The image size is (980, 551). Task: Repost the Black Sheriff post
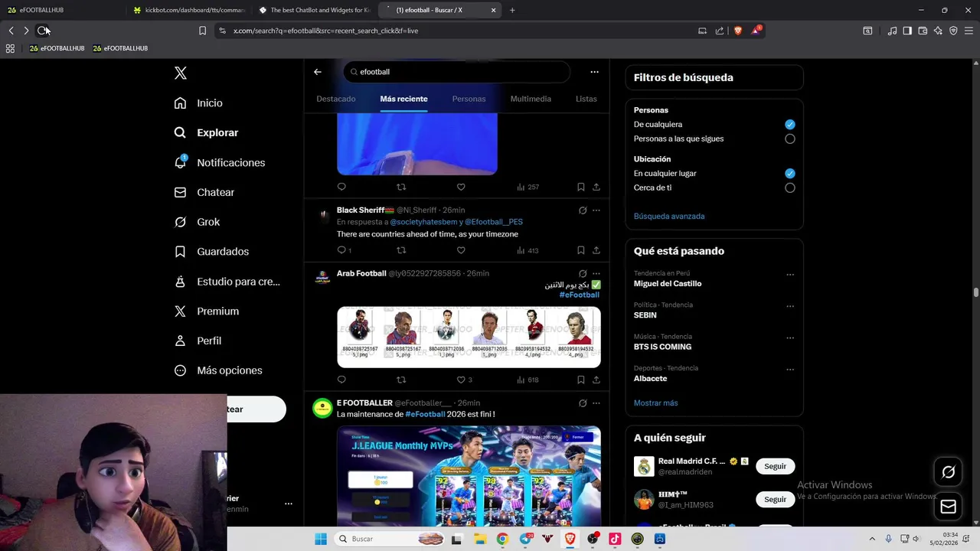(401, 250)
